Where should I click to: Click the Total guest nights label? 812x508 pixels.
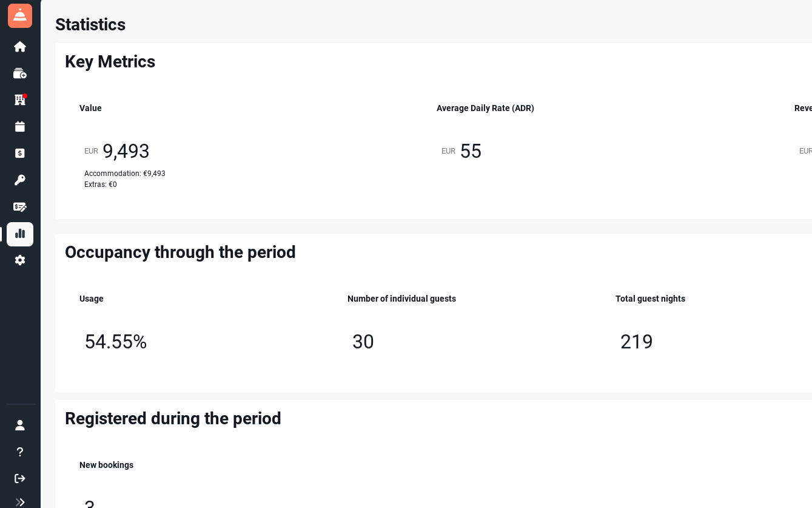pyautogui.click(x=650, y=299)
